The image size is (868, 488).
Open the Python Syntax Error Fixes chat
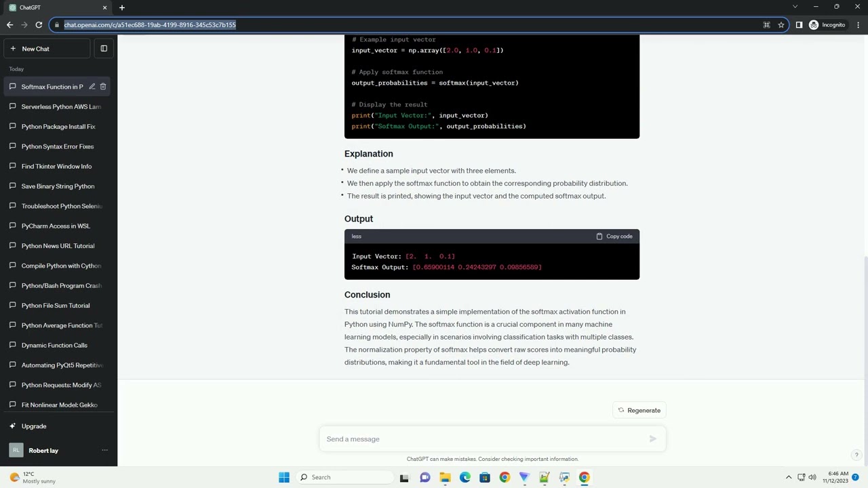[58, 146]
